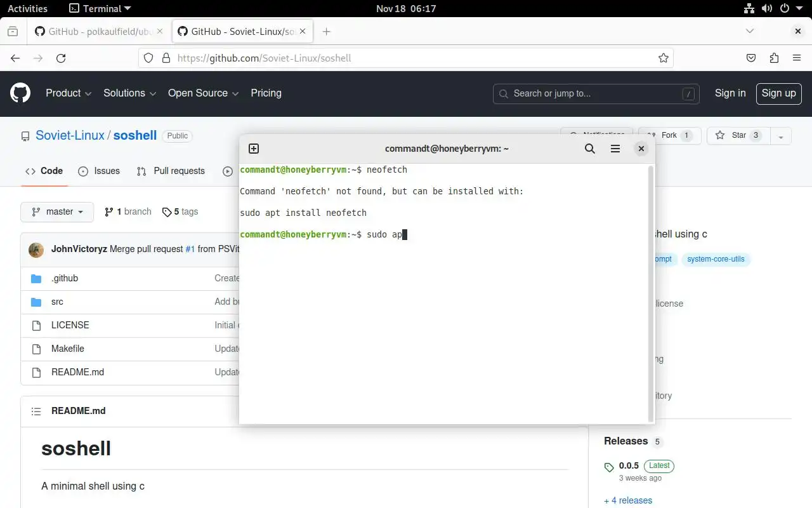Screen dimensions: 812x508
Task: Open the LICENSE file
Action: pos(70,325)
